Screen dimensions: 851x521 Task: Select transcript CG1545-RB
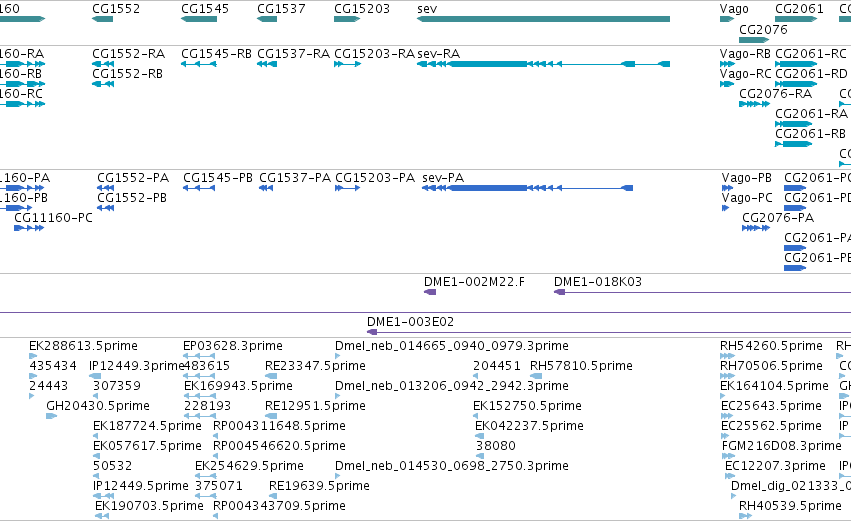coord(199,64)
